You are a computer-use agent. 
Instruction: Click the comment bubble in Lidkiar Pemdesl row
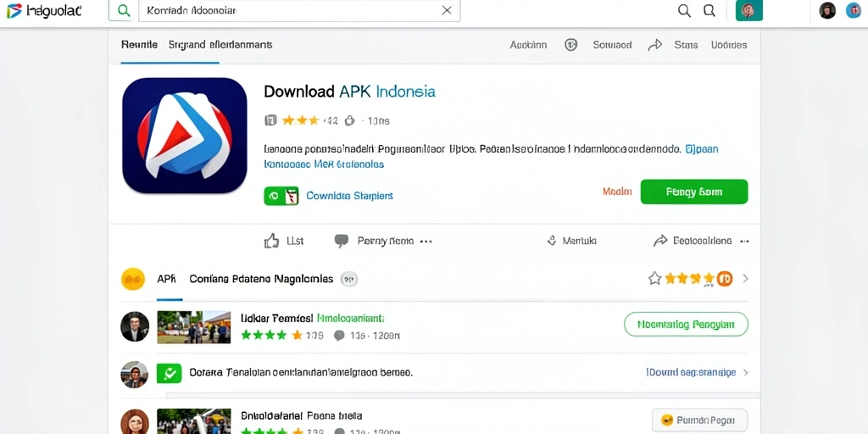[x=339, y=336]
